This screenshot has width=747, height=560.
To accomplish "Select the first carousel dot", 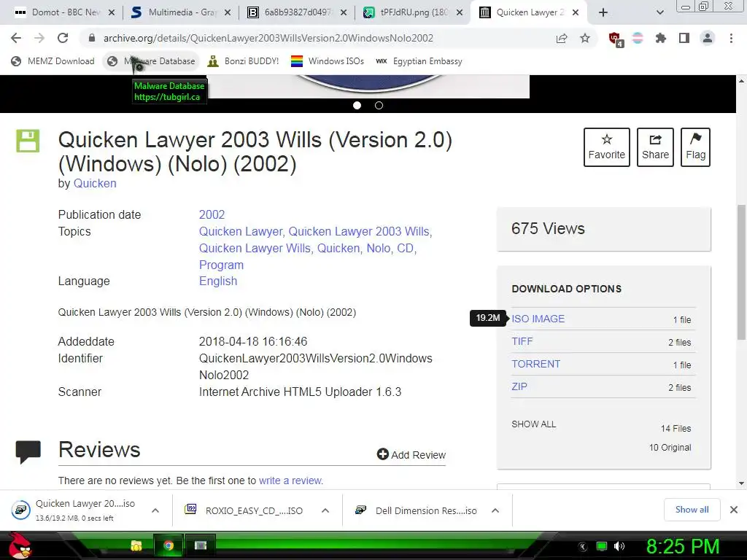I will pyautogui.click(x=357, y=105).
